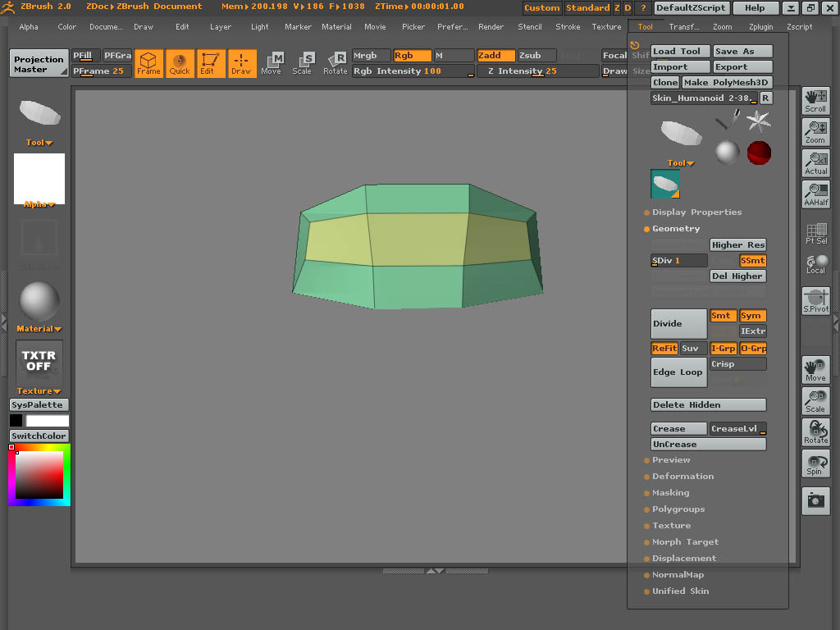
Task: Open the Zplugin menu
Action: 760,27
